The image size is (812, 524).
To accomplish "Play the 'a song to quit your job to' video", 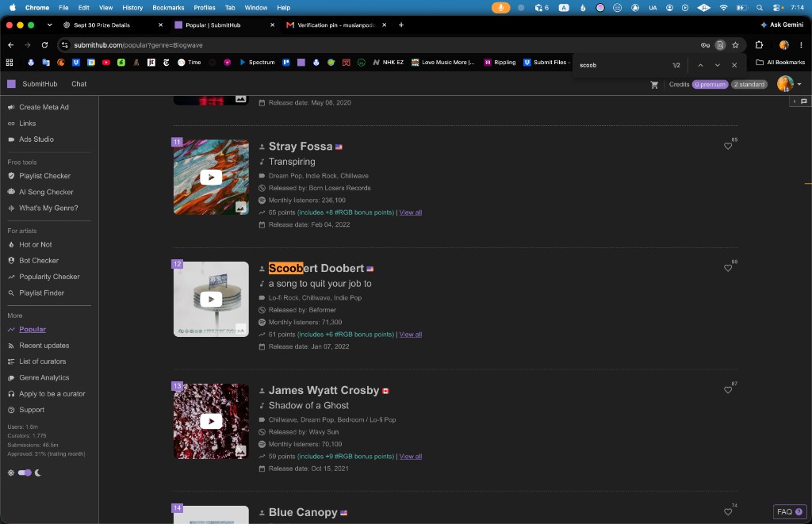I will (211, 300).
